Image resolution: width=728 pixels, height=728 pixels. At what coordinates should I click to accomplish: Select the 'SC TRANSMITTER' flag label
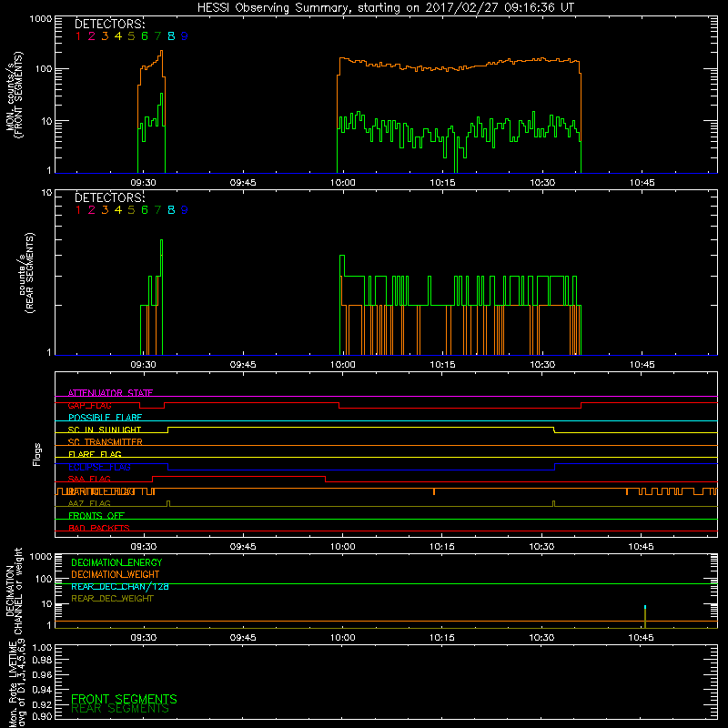pos(106,442)
